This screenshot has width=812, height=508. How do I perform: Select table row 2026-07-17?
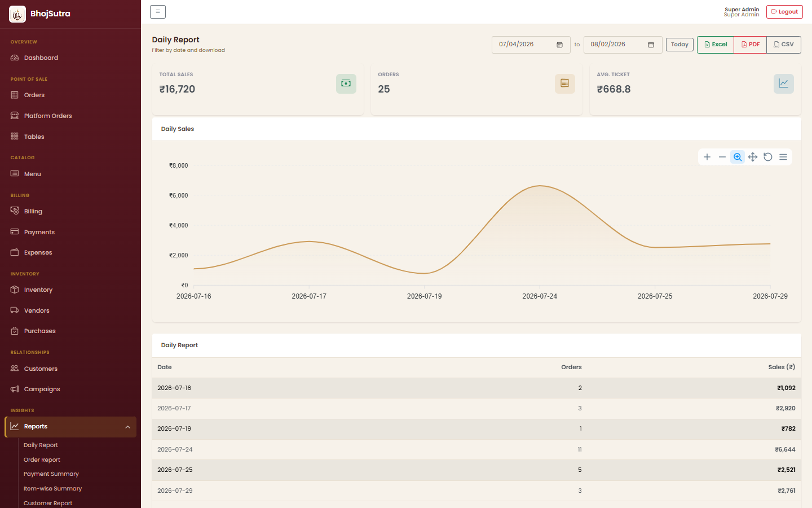(476, 409)
